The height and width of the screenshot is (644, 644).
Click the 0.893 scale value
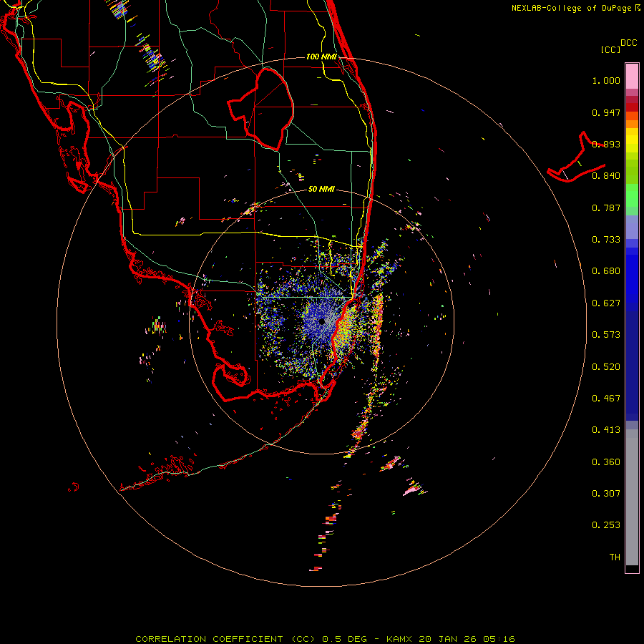(x=606, y=144)
